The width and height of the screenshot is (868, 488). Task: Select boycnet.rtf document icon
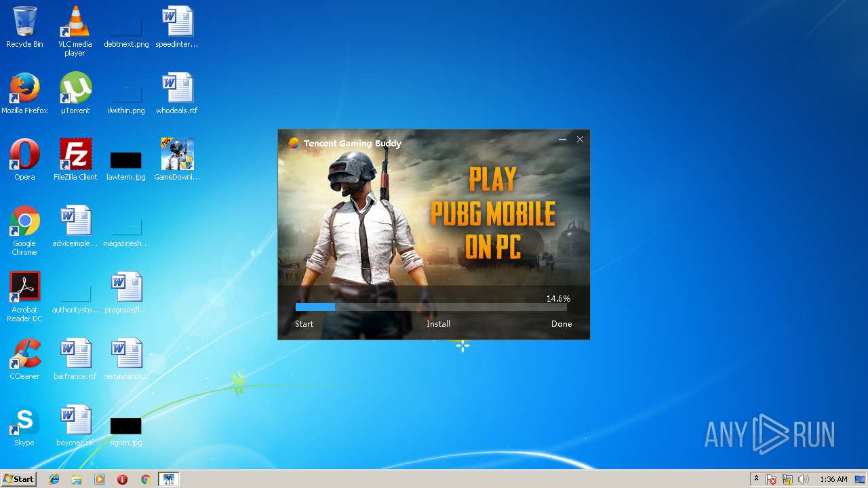click(75, 426)
